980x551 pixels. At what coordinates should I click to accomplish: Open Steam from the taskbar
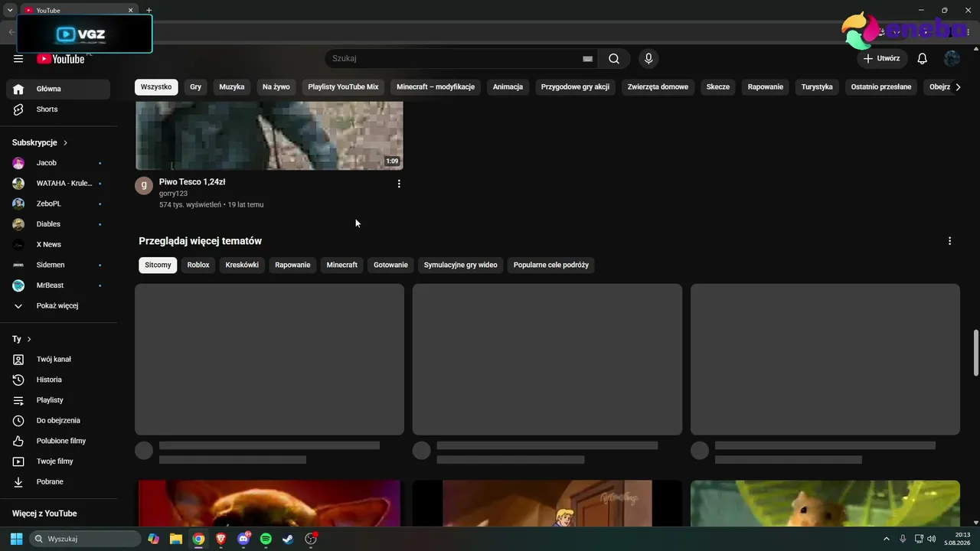[x=288, y=539]
